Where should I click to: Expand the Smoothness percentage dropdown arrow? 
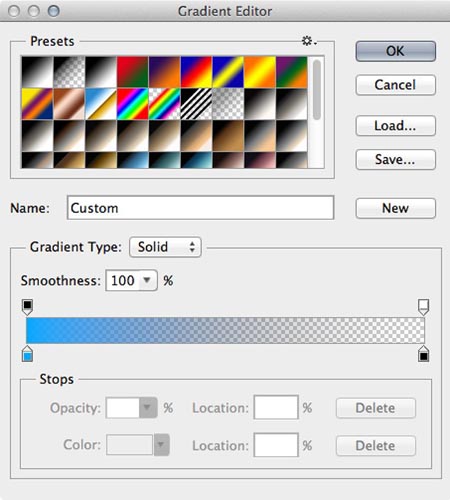pyautogui.click(x=147, y=280)
